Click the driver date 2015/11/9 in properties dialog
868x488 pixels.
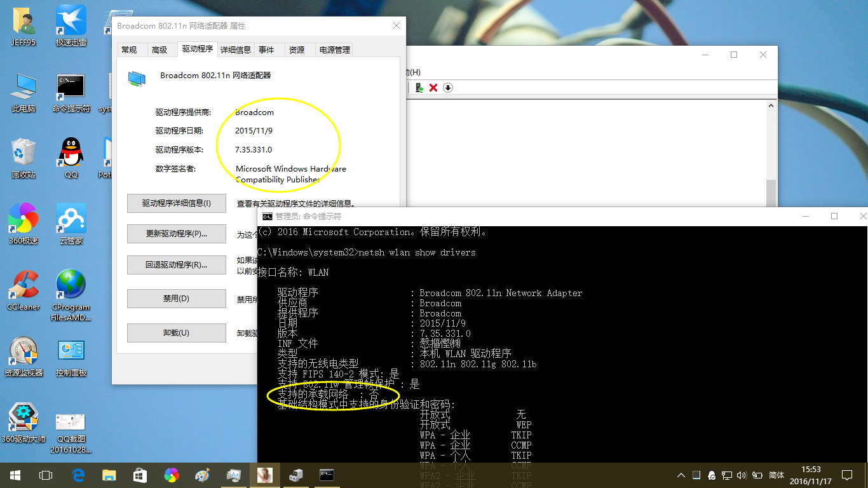pos(254,131)
